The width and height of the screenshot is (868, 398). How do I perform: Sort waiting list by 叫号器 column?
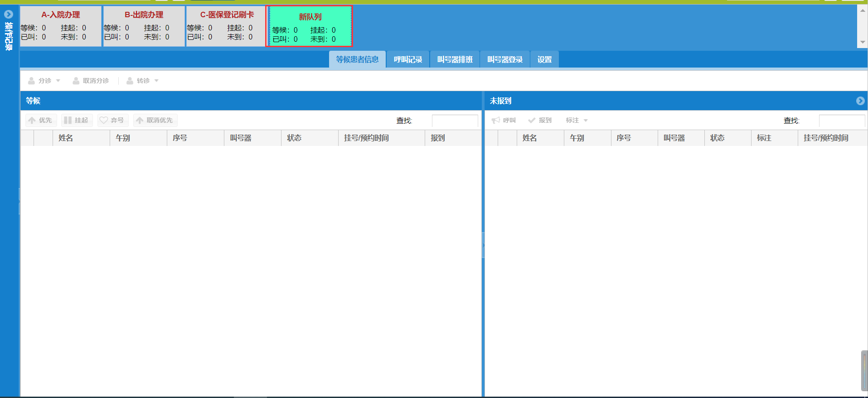click(252, 138)
